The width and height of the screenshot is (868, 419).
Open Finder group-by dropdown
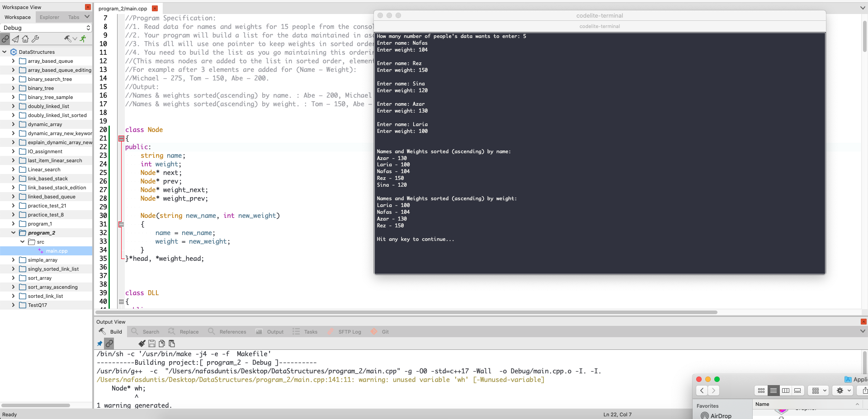pos(819,391)
